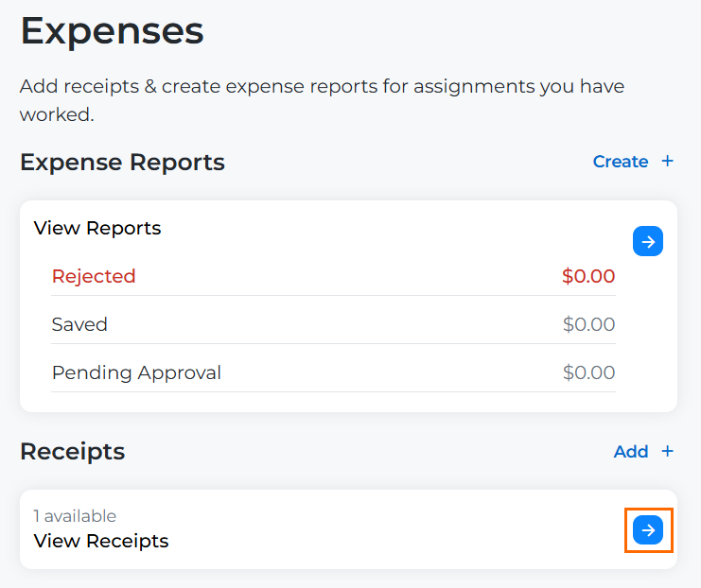The width and height of the screenshot is (701, 588).
Task: Click the Pending Approval $0.00 amount
Action: [x=588, y=372]
